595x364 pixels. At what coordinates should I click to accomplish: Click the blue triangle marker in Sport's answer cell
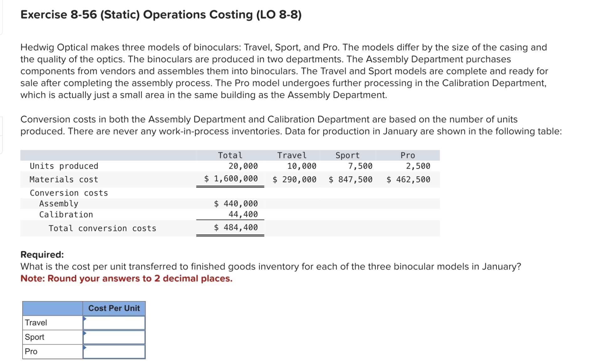(x=84, y=334)
